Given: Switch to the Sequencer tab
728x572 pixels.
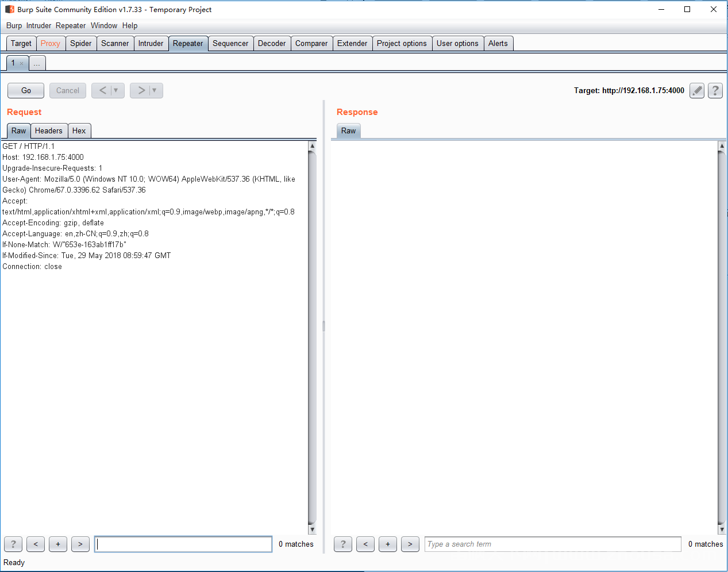Looking at the screenshot, I should point(230,43).
